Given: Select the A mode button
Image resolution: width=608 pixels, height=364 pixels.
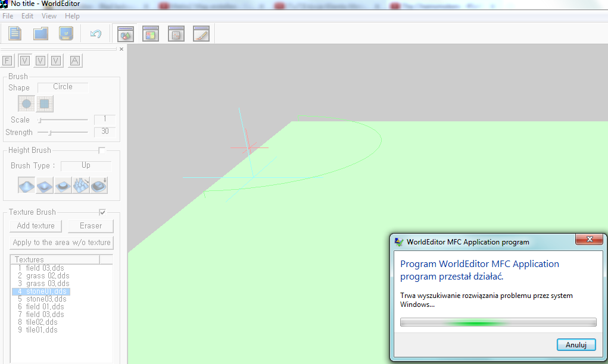Looking at the screenshot, I should (75, 61).
